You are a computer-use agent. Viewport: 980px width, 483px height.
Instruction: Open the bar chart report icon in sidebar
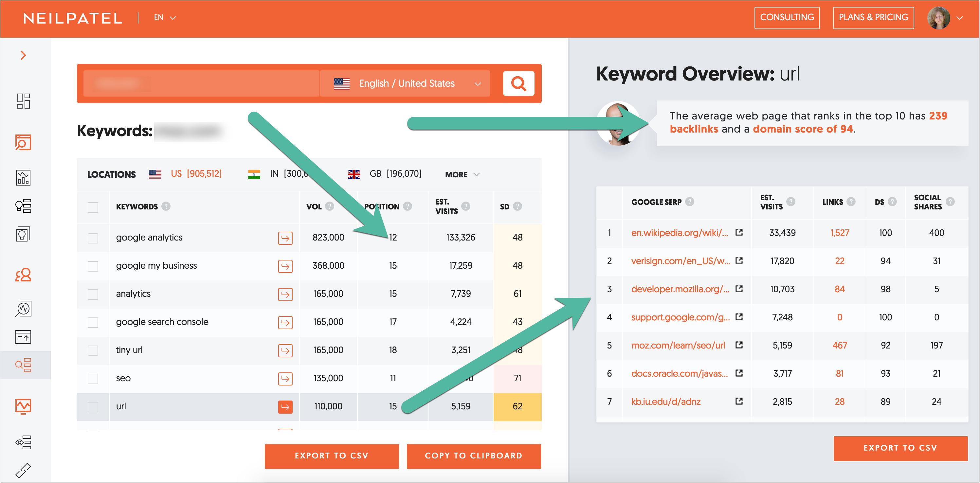tap(23, 178)
